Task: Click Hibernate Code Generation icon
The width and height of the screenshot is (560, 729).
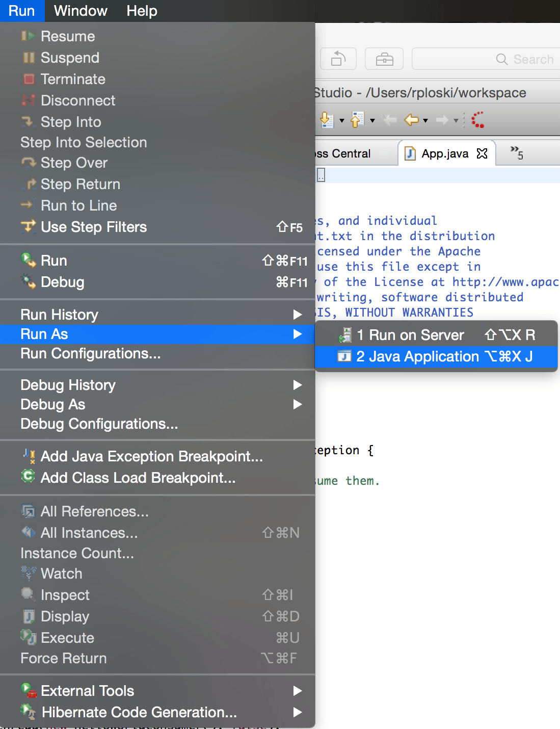Action: [29, 712]
